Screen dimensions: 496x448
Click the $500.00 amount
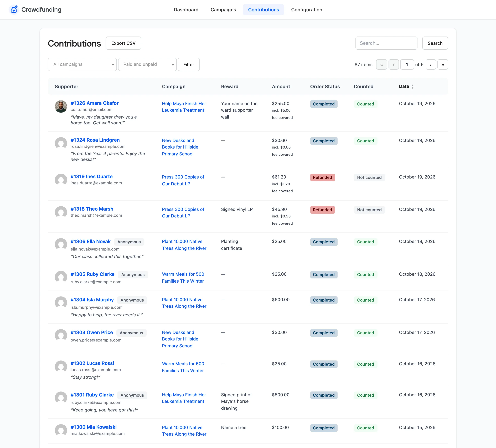coord(281,395)
